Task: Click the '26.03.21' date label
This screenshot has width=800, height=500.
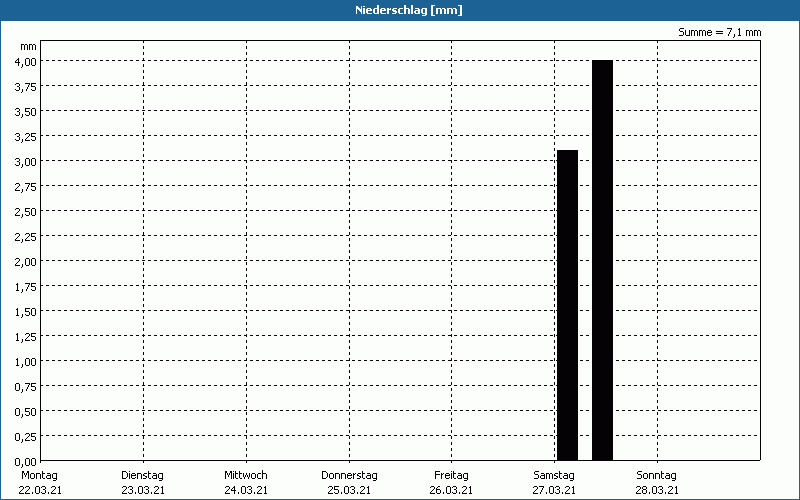Action: (452, 491)
